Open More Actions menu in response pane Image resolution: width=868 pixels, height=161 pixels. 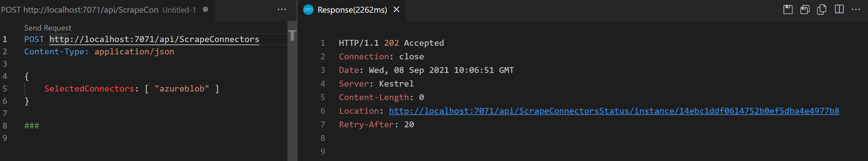[856, 9]
